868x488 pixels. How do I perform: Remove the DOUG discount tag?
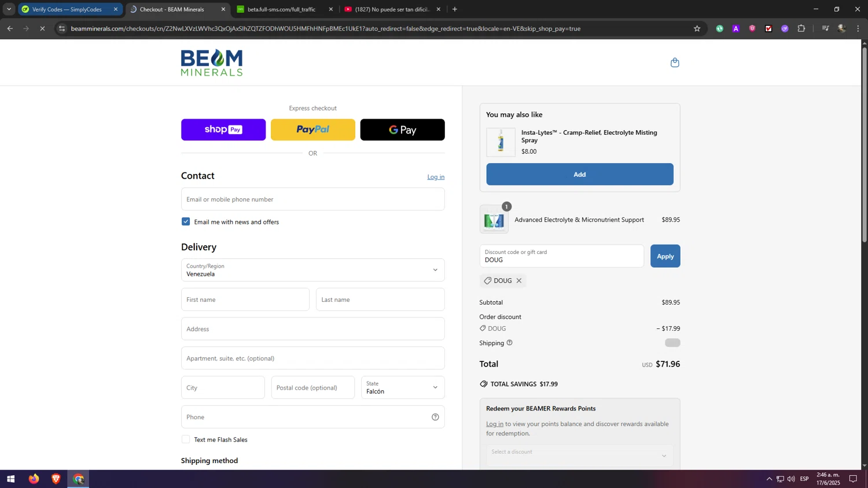tap(519, 280)
